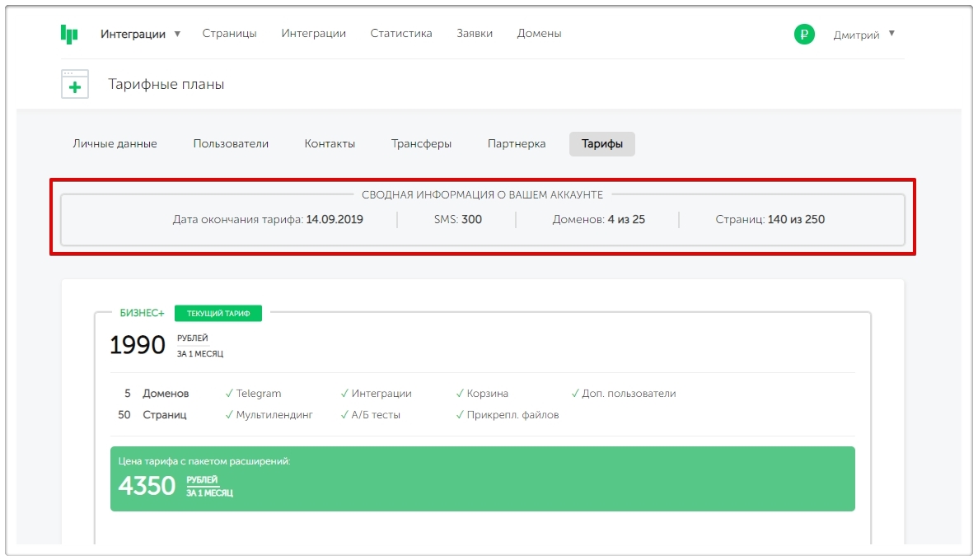
Task: Click the Telegram feature checkmark item
Action: point(254,394)
